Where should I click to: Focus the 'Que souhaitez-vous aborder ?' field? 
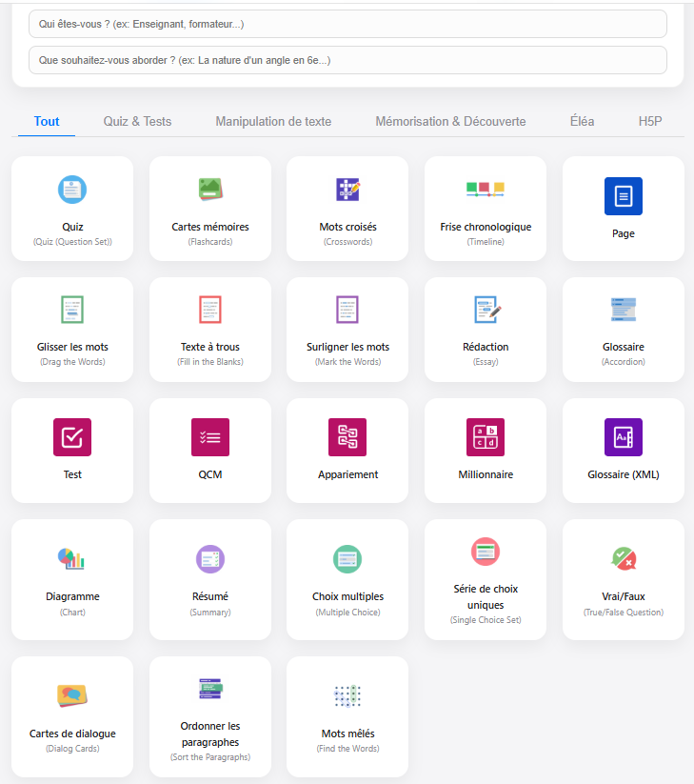click(x=347, y=60)
